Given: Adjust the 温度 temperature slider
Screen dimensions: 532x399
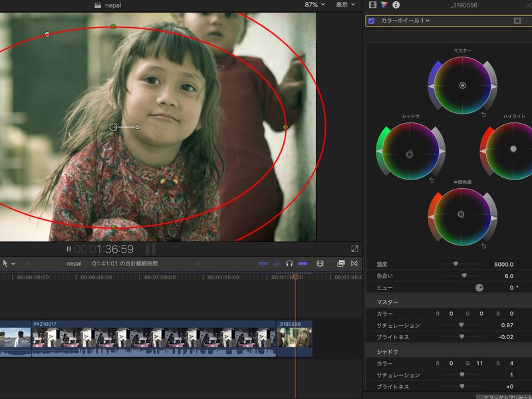Looking at the screenshot, I should pos(456,264).
